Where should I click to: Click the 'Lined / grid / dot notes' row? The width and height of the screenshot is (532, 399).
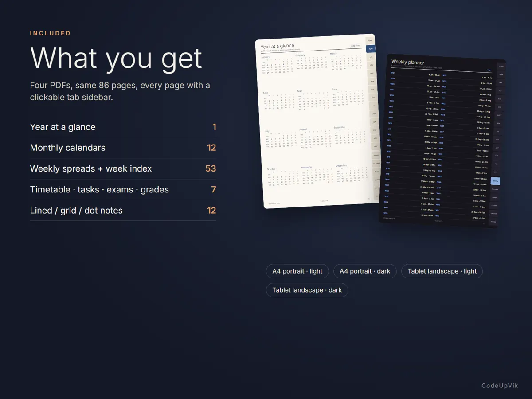coord(123,211)
